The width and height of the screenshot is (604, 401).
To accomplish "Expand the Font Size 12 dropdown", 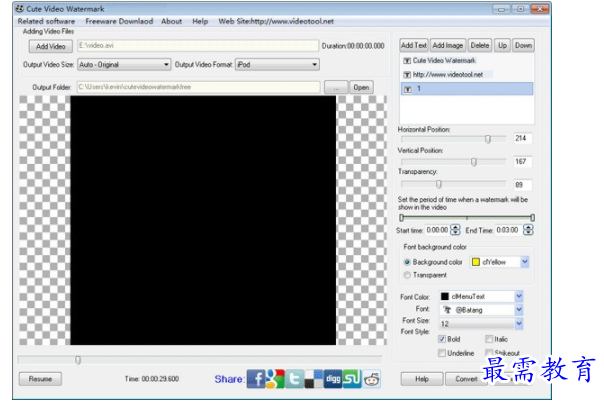I will (519, 323).
